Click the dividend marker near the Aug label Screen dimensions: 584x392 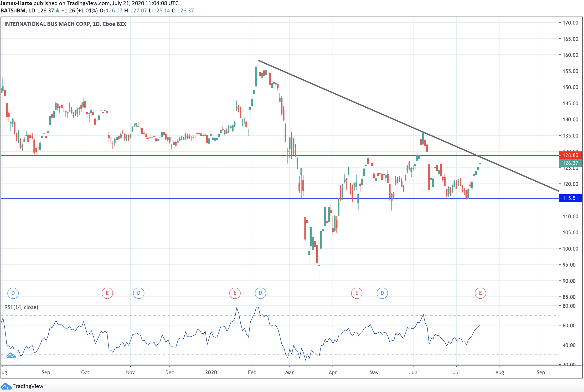[x=13, y=293]
